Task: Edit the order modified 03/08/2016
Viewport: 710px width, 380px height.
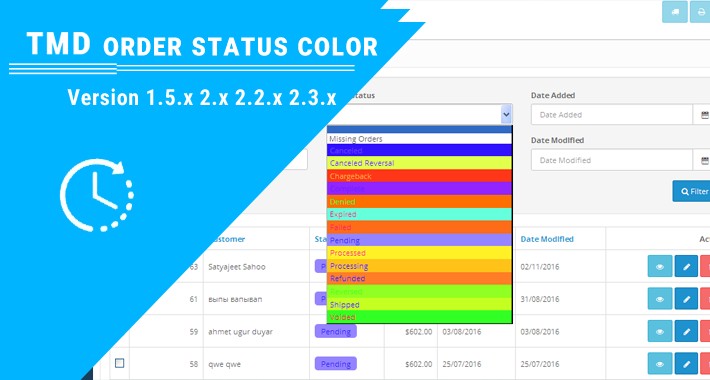Action: (x=686, y=331)
